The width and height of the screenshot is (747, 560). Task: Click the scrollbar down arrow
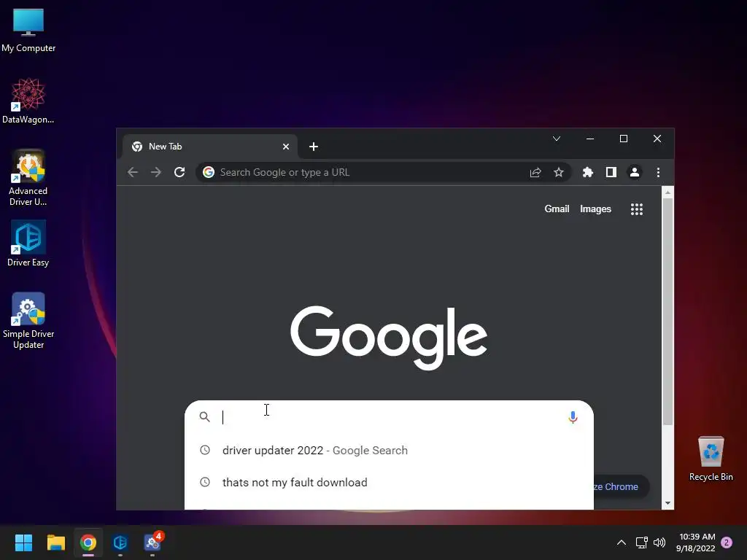[668, 503]
